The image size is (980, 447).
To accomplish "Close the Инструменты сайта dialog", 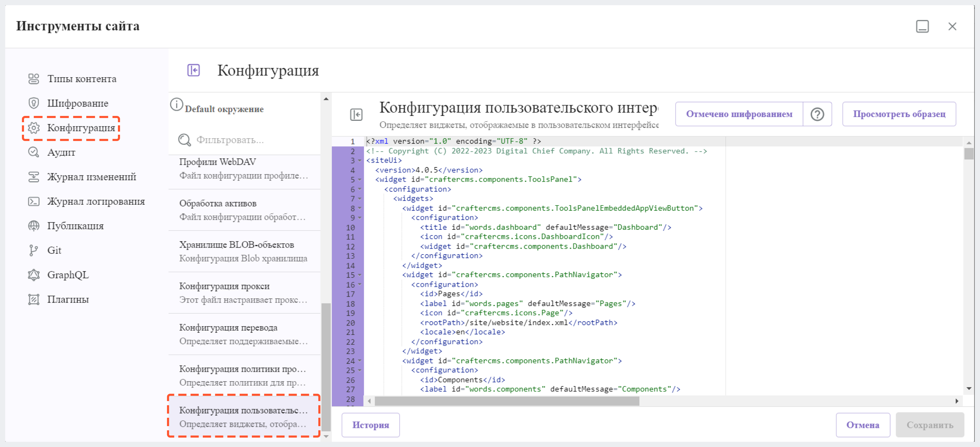I will [952, 26].
